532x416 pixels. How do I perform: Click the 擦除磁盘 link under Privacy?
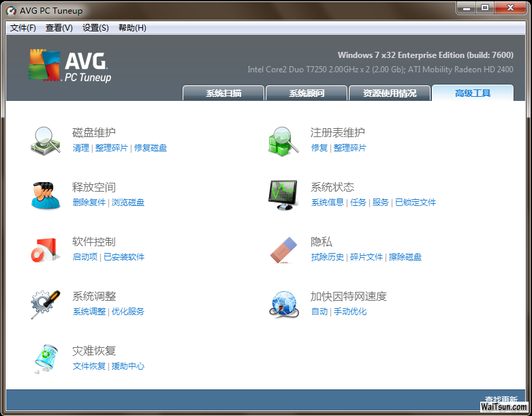point(405,257)
